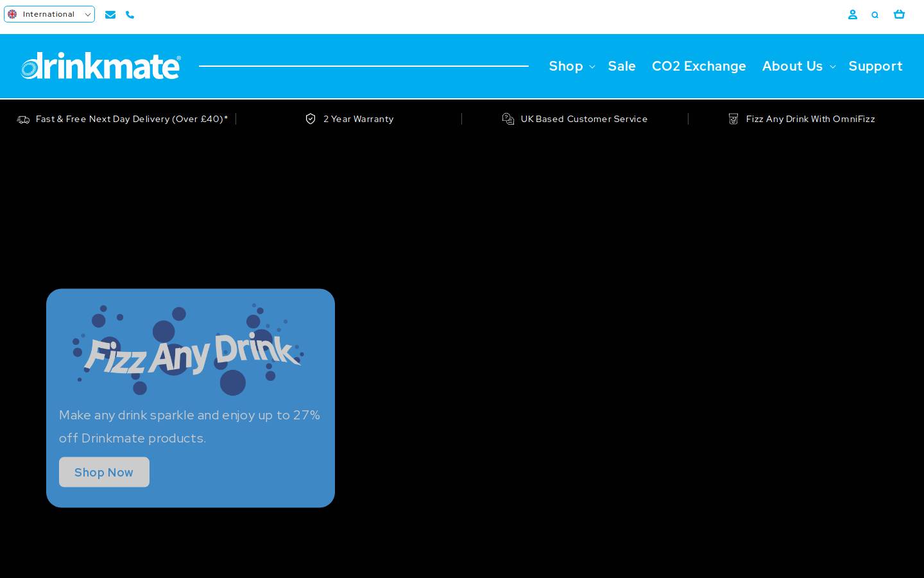924x578 pixels.
Task: Click the customer service chat icon
Action: click(x=508, y=119)
